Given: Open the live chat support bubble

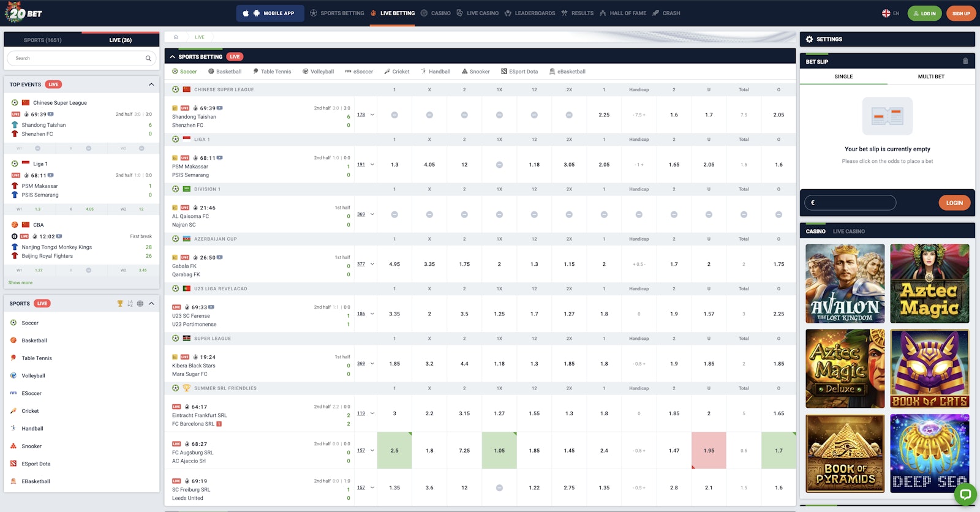Looking at the screenshot, I should click(x=965, y=494).
